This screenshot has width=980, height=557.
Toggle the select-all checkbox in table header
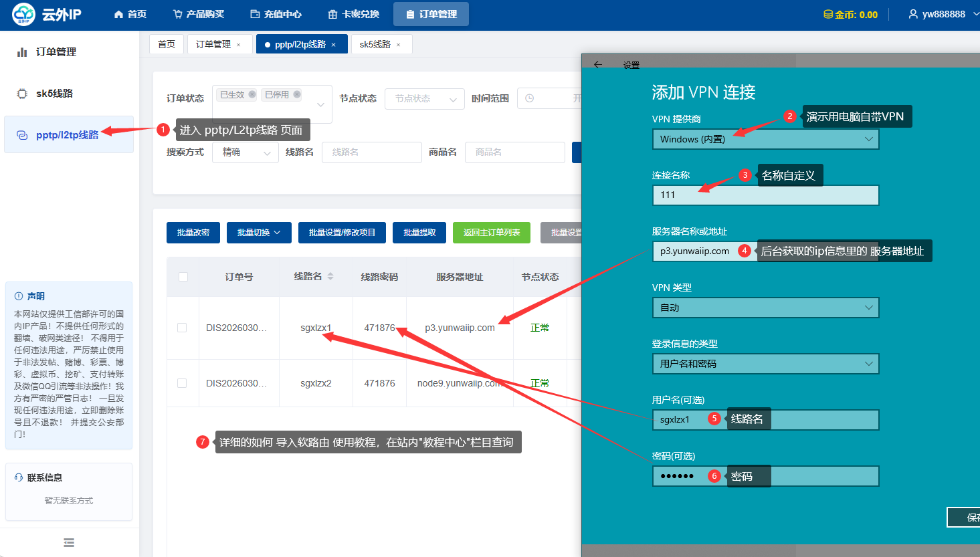[183, 277]
